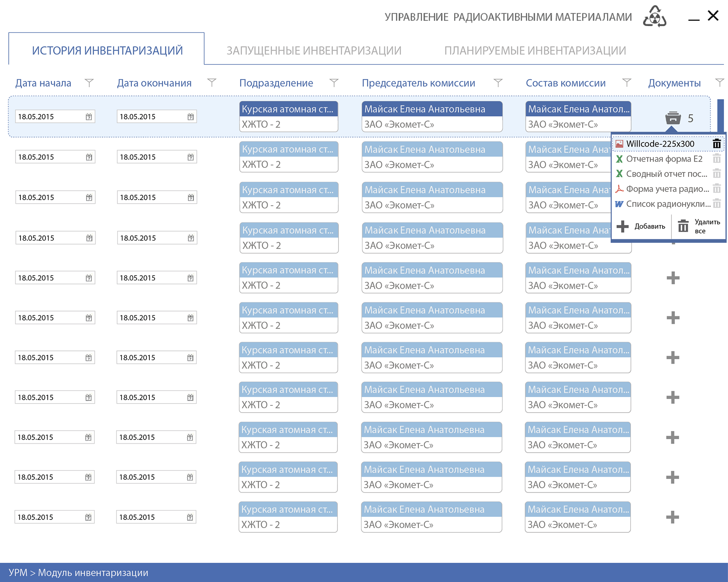Click the plus icon in the seventh row

point(673,357)
